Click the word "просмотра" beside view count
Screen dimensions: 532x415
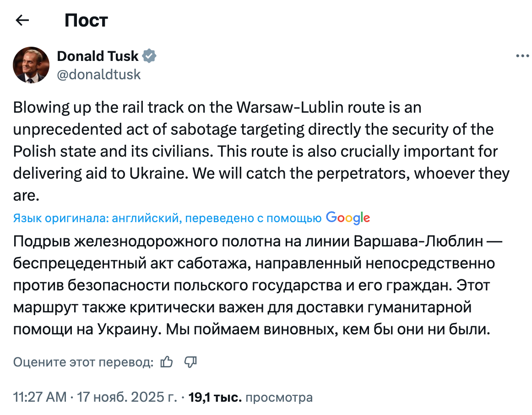tap(279, 397)
